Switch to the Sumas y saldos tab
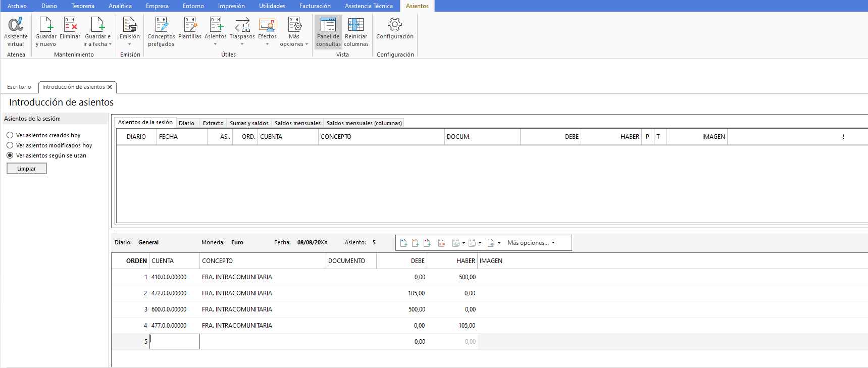Viewport: 868px width, 368px height. pos(249,123)
